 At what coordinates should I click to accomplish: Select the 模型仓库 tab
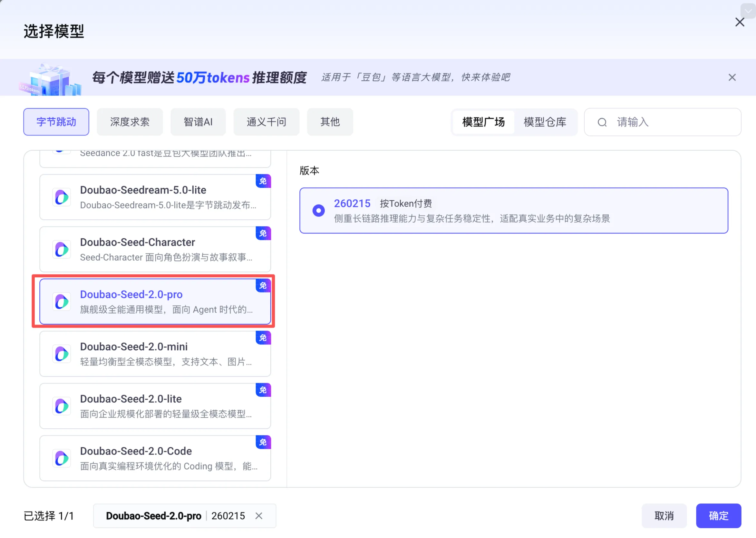click(x=545, y=122)
